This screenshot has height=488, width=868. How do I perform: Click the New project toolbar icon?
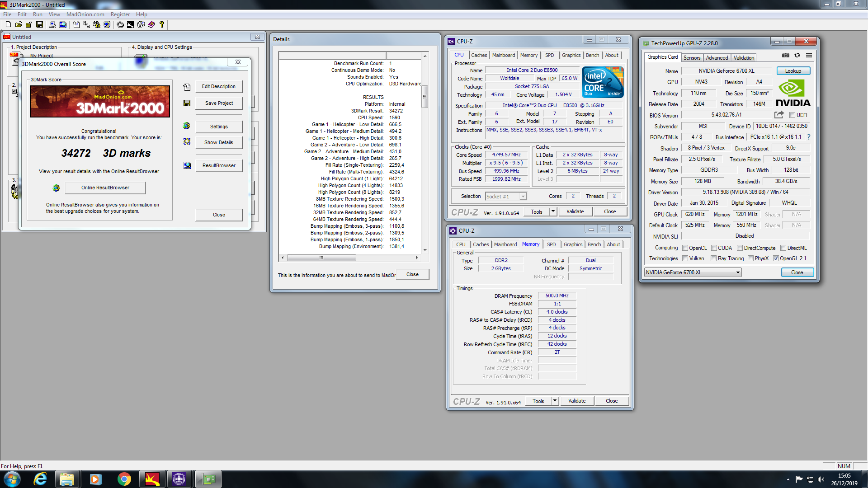click(x=8, y=24)
